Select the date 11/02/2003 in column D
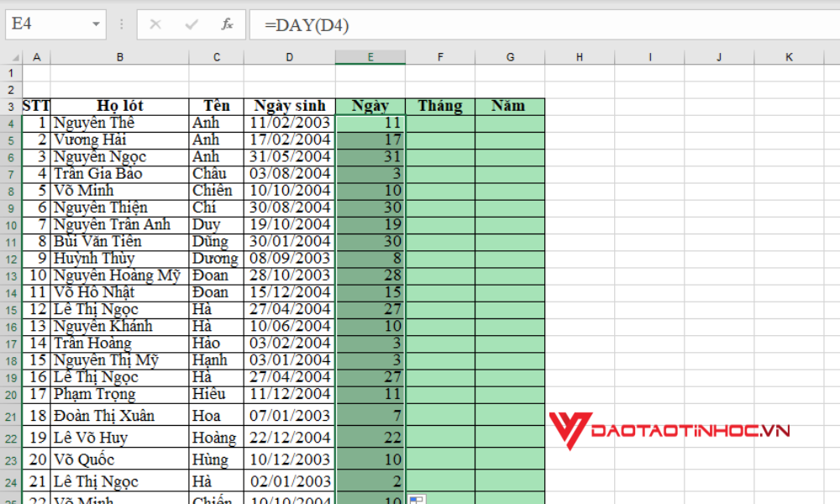This screenshot has height=504, width=840. 289,123
